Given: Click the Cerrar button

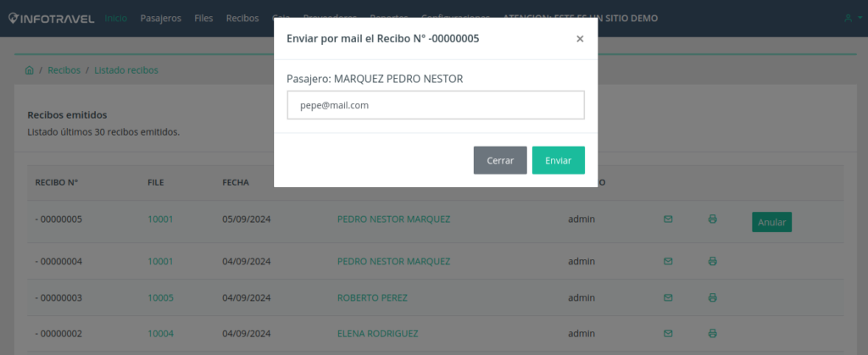Looking at the screenshot, I should 500,160.
